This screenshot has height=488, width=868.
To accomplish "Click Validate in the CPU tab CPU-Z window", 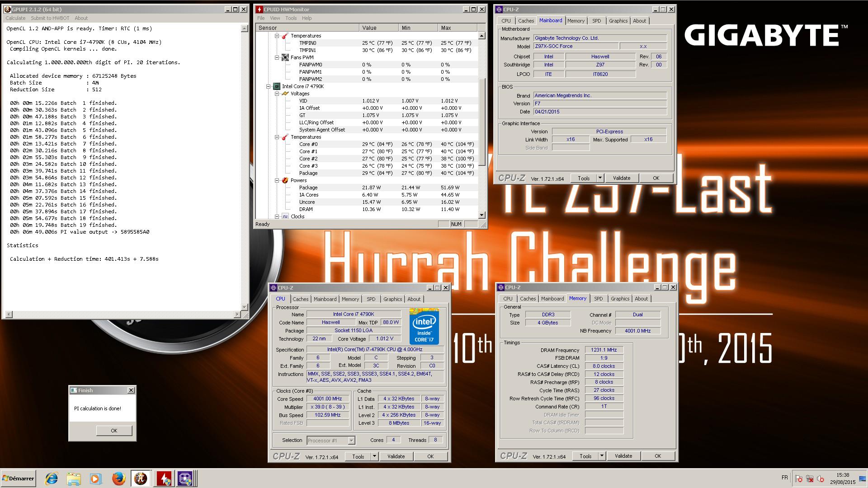I will click(x=396, y=456).
